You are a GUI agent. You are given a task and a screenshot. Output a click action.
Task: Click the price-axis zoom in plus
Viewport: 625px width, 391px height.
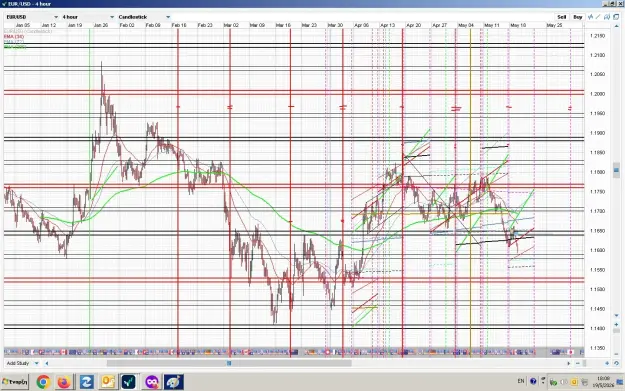pos(616,324)
